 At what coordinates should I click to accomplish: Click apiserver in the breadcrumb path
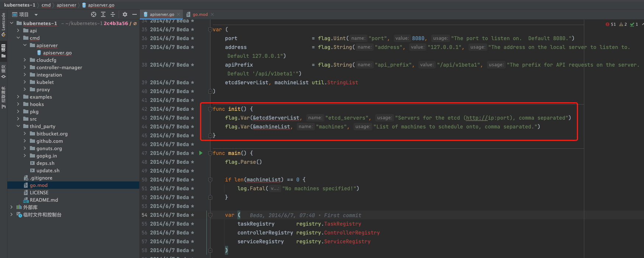point(66,5)
